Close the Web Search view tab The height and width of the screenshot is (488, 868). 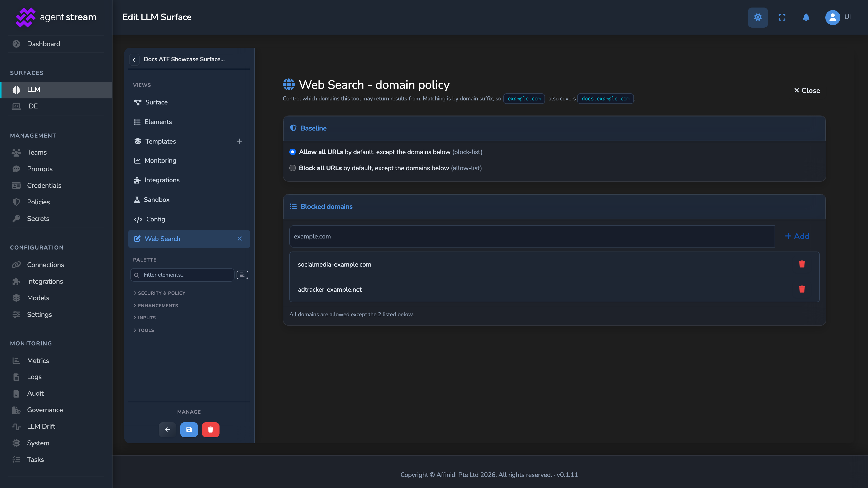point(240,238)
